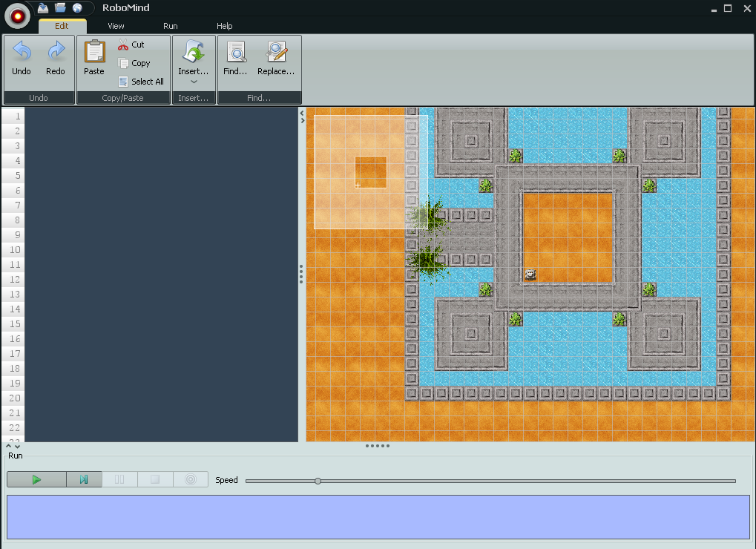Click the Paste clipboard button
Image resolution: width=756 pixels, height=549 pixels.
[x=94, y=58]
